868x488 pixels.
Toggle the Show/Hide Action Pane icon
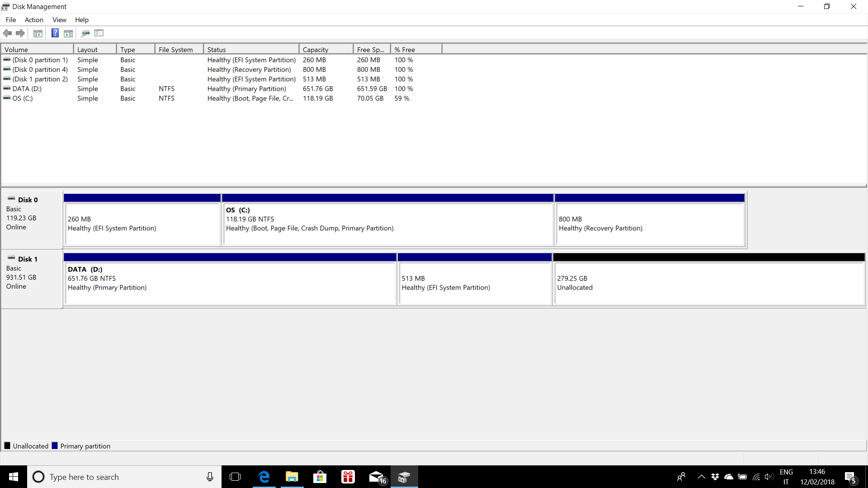pyautogui.click(x=68, y=33)
